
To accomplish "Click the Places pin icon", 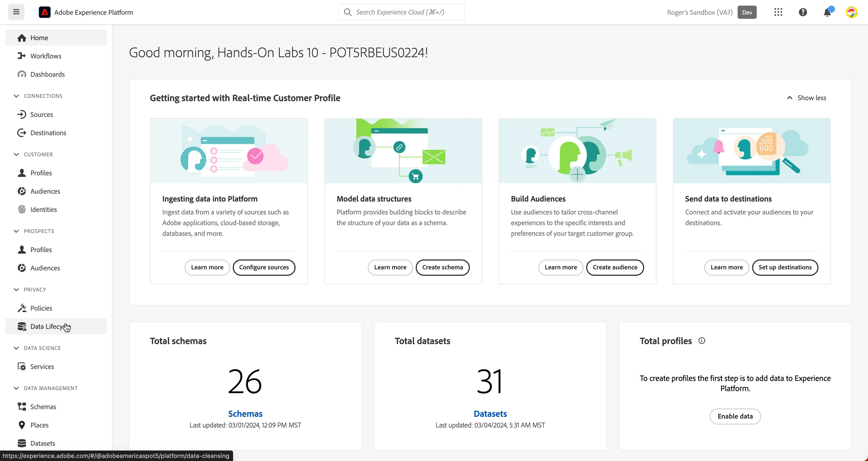I will click(x=22, y=425).
